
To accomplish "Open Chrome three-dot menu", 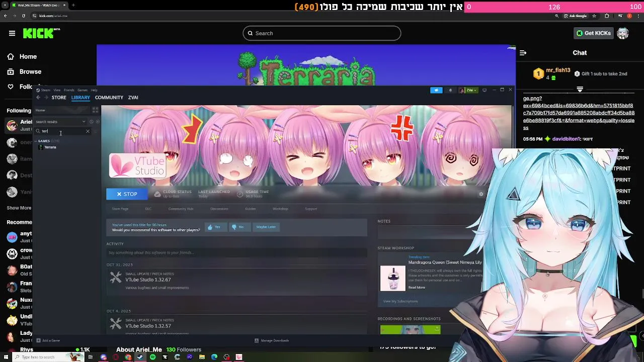I will (639, 16).
